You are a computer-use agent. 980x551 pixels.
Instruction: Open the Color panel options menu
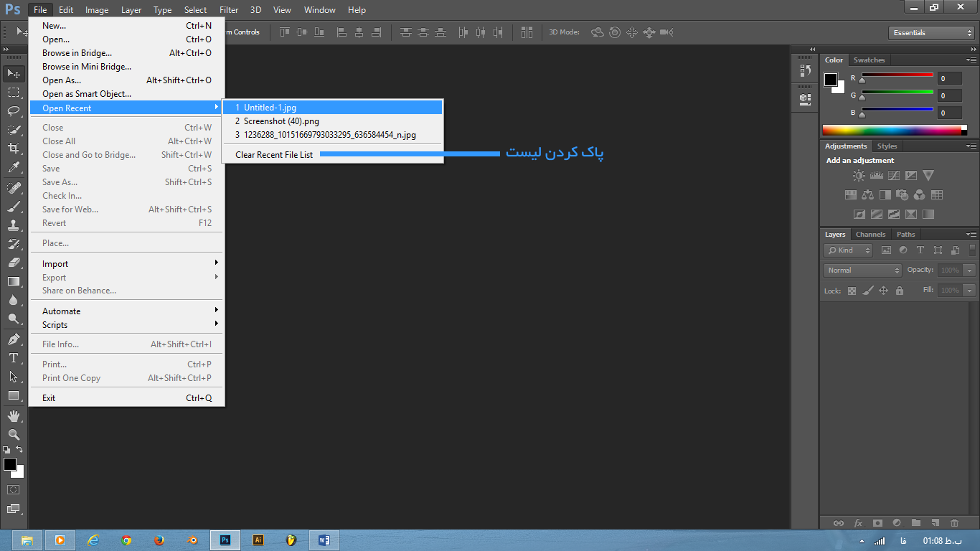click(971, 60)
